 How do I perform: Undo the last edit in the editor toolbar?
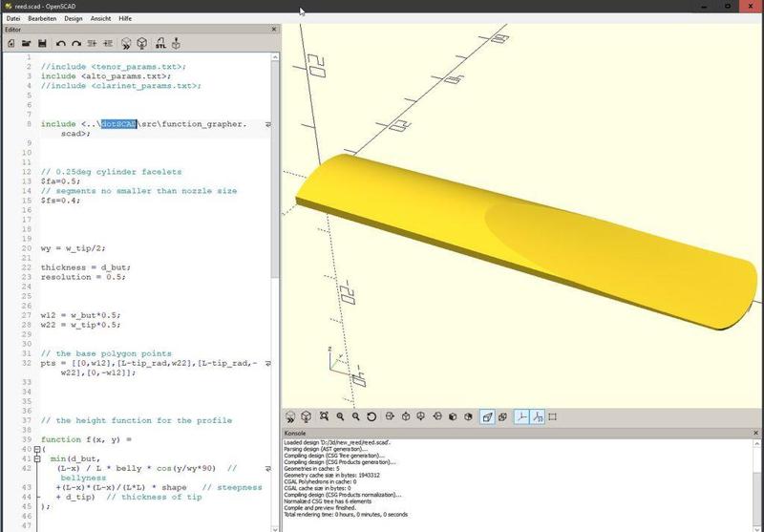click(62, 44)
